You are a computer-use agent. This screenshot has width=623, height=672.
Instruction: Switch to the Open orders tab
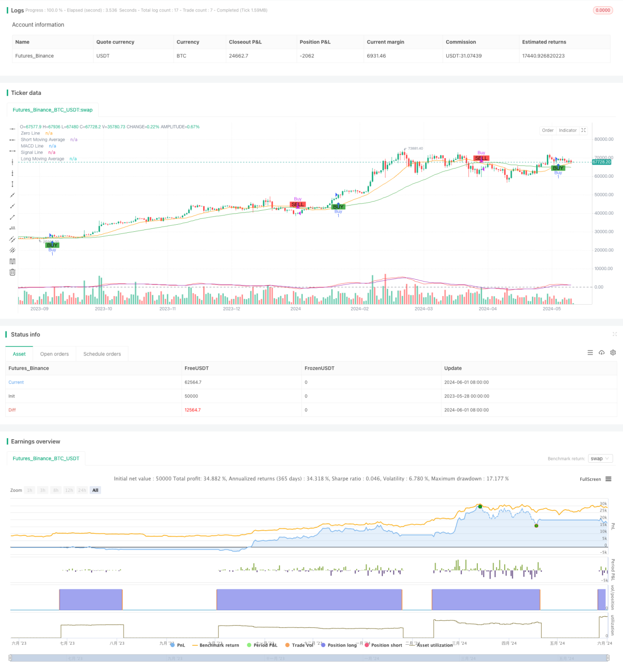[54, 354]
